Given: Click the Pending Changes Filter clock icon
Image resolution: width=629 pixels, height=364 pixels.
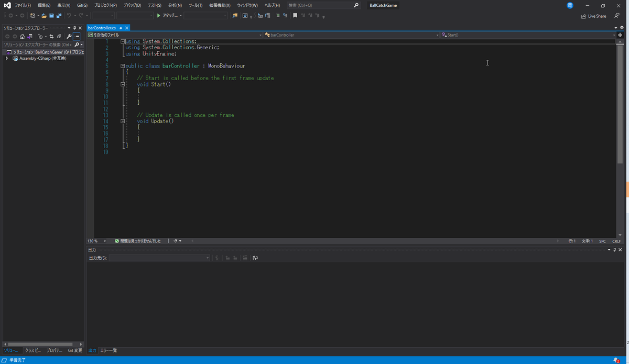Looking at the screenshot, I should click(40, 37).
